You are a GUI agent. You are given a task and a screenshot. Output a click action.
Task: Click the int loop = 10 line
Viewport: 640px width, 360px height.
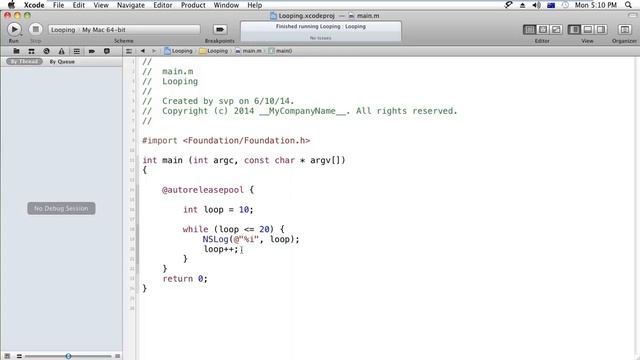[x=218, y=209]
